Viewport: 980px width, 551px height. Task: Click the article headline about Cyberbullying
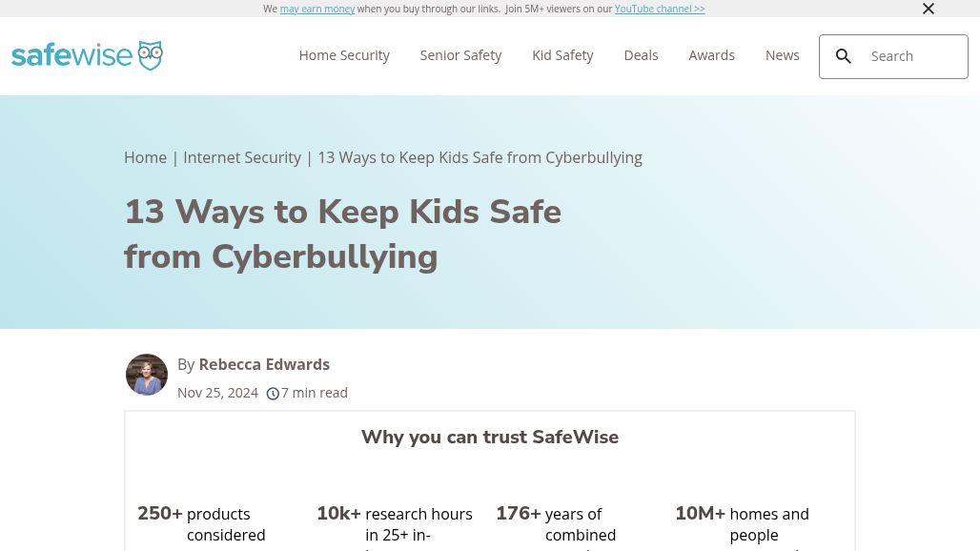342,234
